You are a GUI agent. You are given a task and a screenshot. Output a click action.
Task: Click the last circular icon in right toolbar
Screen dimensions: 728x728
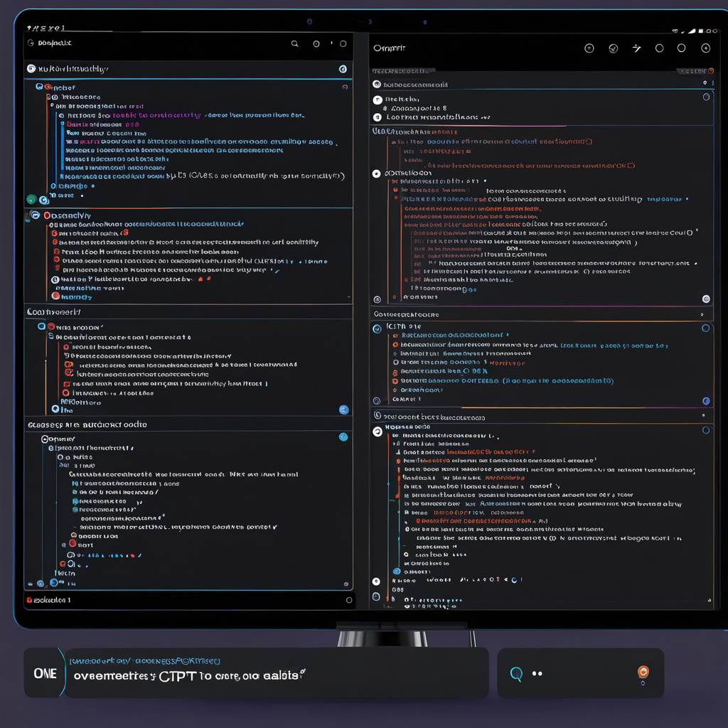click(x=705, y=48)
